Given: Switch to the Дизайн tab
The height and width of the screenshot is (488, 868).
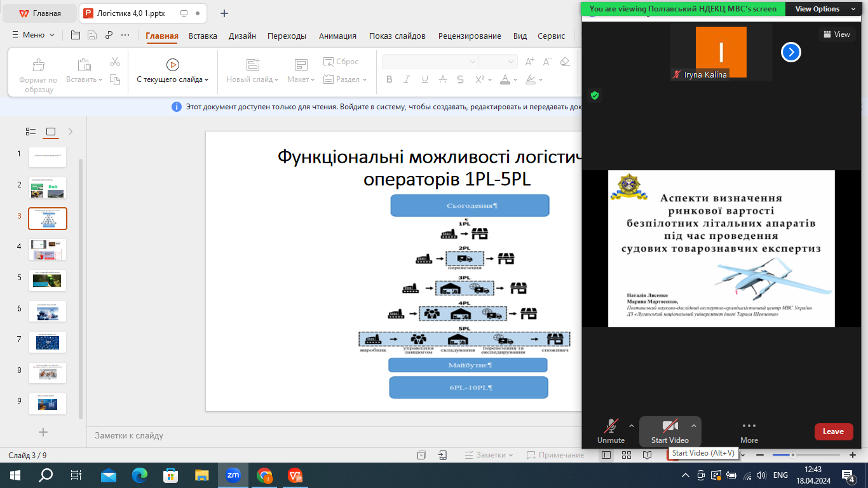Looking at the screenshot, I should point(242,36).
